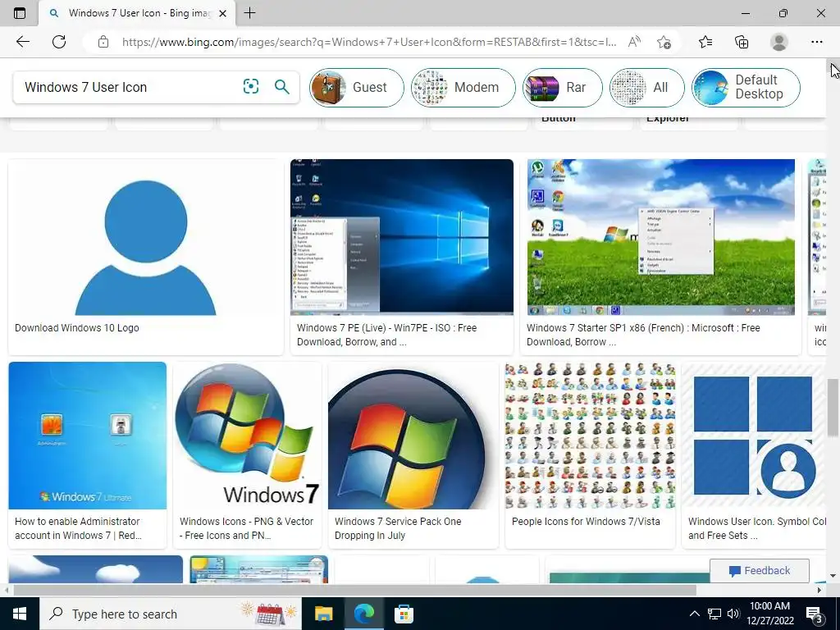840x630 pixels.
Task: Open the network status tray icon
Action: click(714, 614)
